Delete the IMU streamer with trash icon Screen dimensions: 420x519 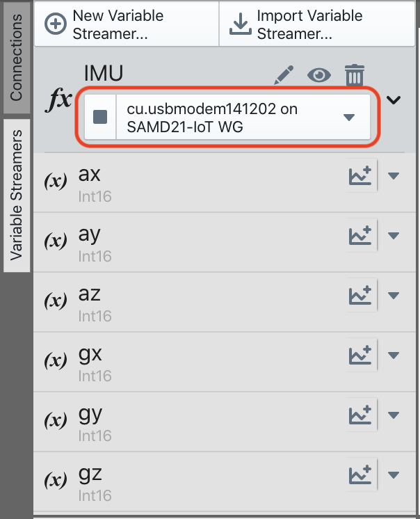pos(355,74)
